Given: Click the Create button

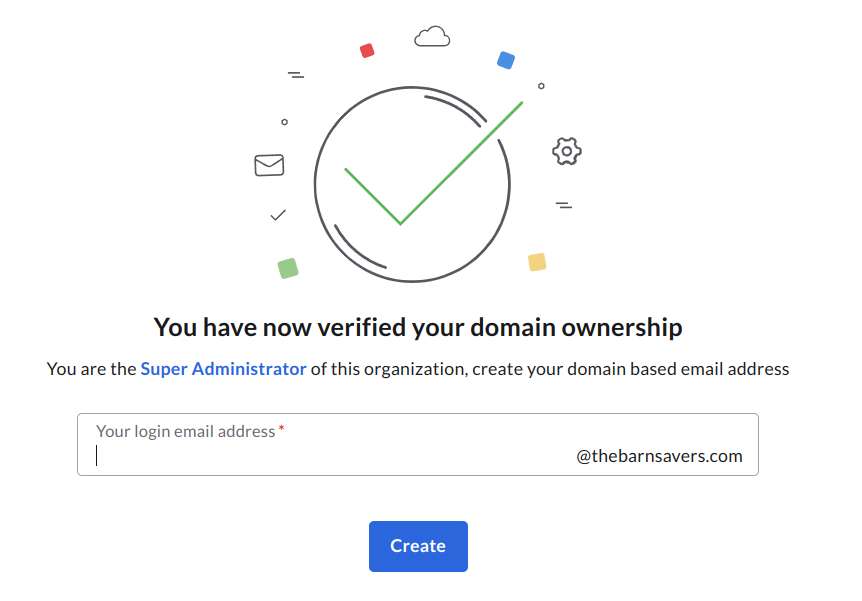Looking at the screenshot, I should pos(418,546).
